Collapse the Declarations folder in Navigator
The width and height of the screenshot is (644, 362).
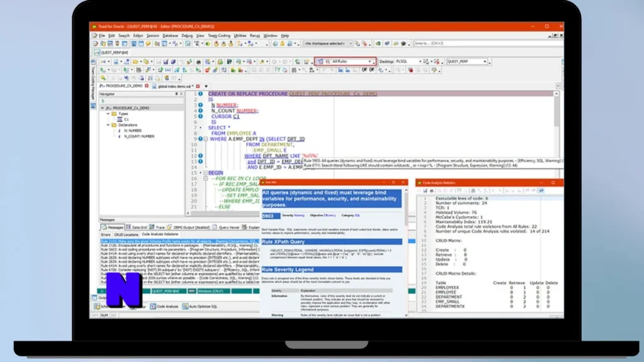[108, 125]
